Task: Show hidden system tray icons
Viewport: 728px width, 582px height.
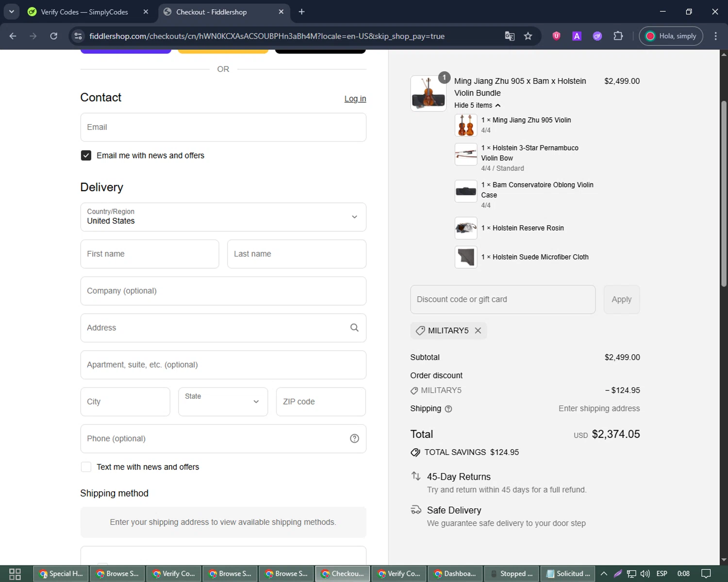Action: point(604,574)
